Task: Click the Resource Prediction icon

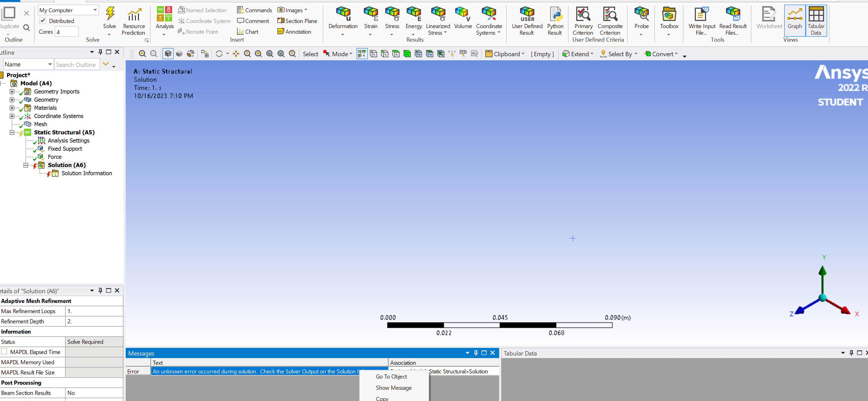Action: tap(134, 15)
